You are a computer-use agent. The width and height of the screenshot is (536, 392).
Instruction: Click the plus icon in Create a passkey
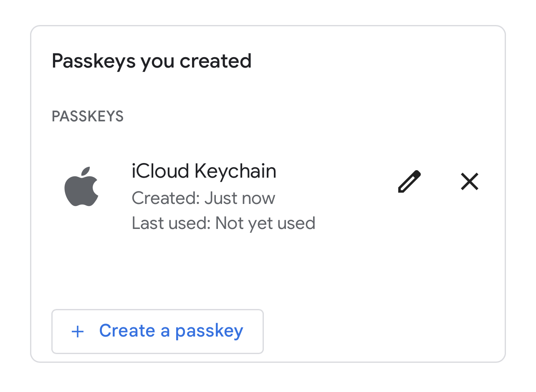[x=78, y=332]
